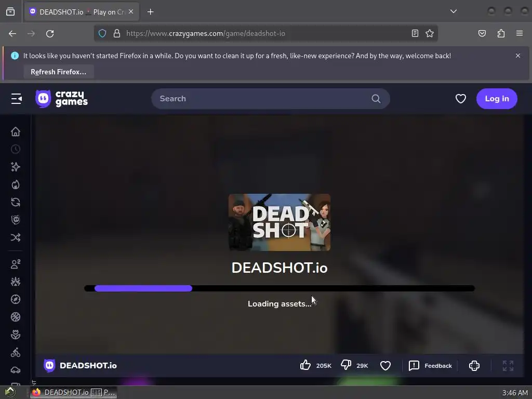The height and width of the screenshot is (399, 532).
Task: Click the 29K dislikes count
Action: [x=362, y=366]
